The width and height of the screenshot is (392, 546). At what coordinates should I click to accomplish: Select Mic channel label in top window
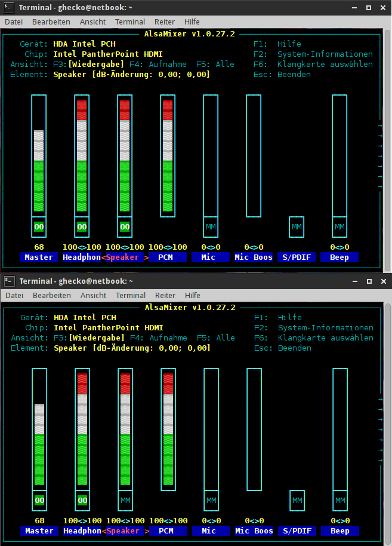pyautogui.click(x=211, y=257)
